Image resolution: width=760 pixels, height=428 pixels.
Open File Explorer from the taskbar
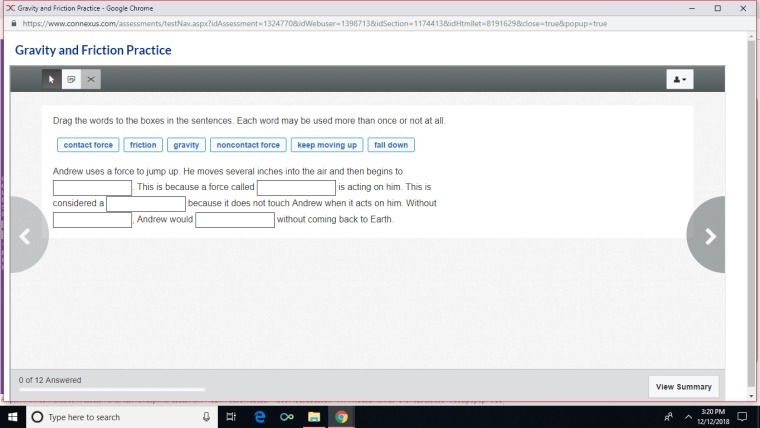pos(314,417)
